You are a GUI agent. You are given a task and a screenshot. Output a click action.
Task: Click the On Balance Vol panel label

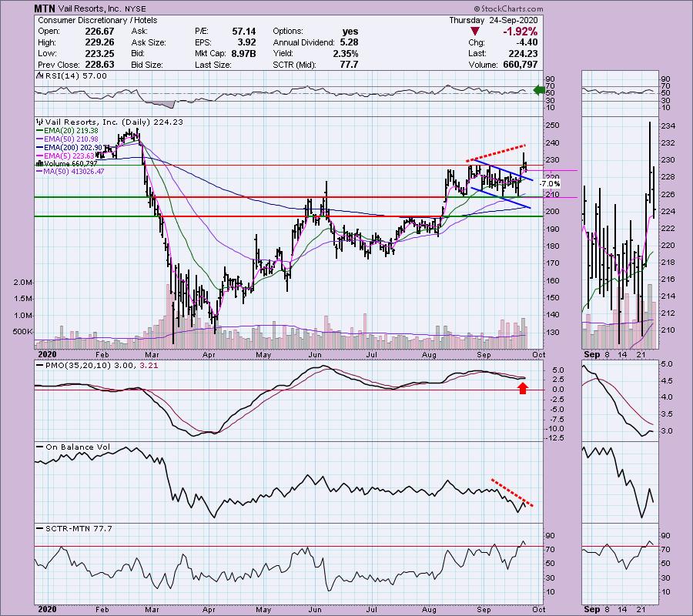click(78, 447)
